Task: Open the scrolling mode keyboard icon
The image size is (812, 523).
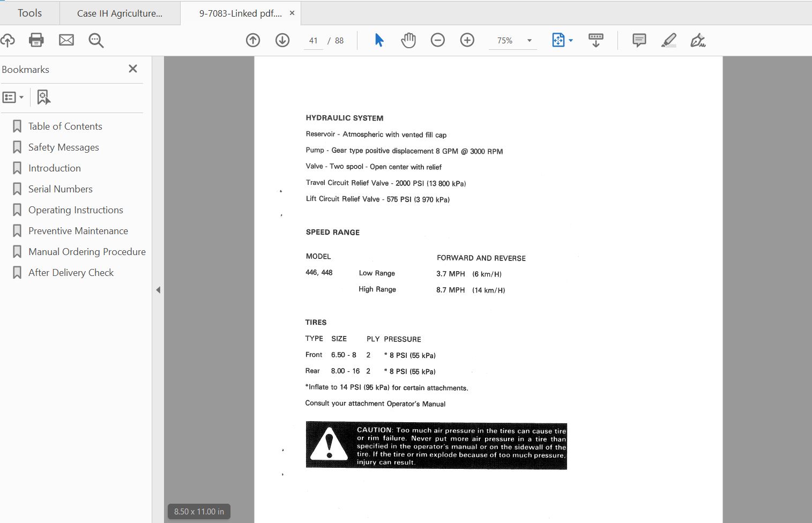Action: tap(596, 40)
